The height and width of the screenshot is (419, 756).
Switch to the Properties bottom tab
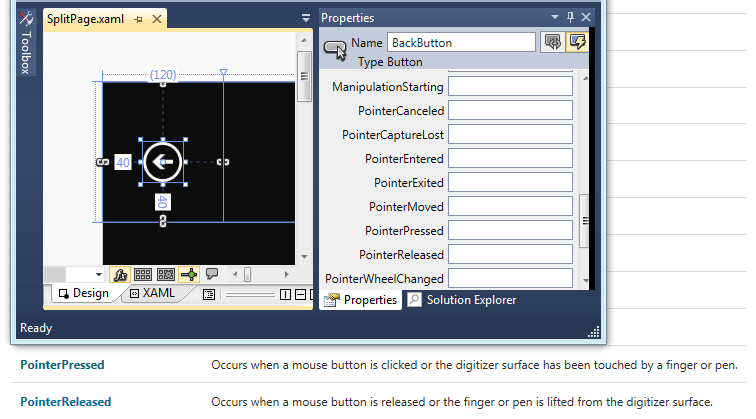click(361, 300)
